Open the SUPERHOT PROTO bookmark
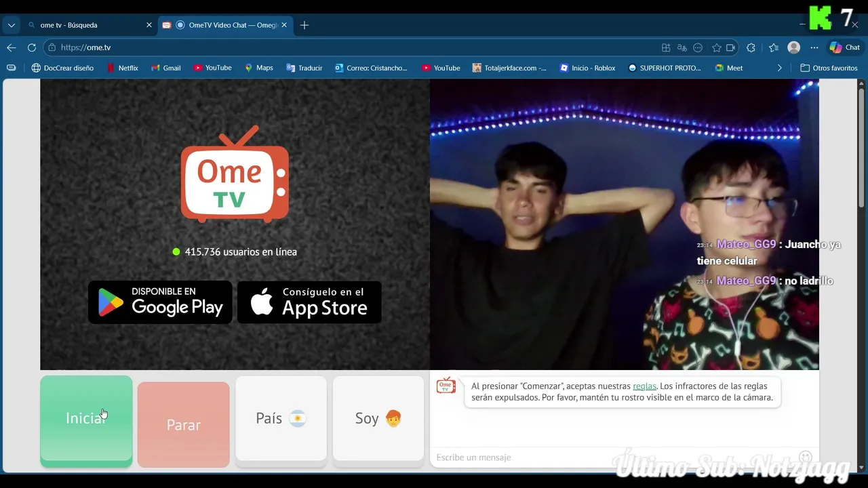868x488 pixels. 665,68
